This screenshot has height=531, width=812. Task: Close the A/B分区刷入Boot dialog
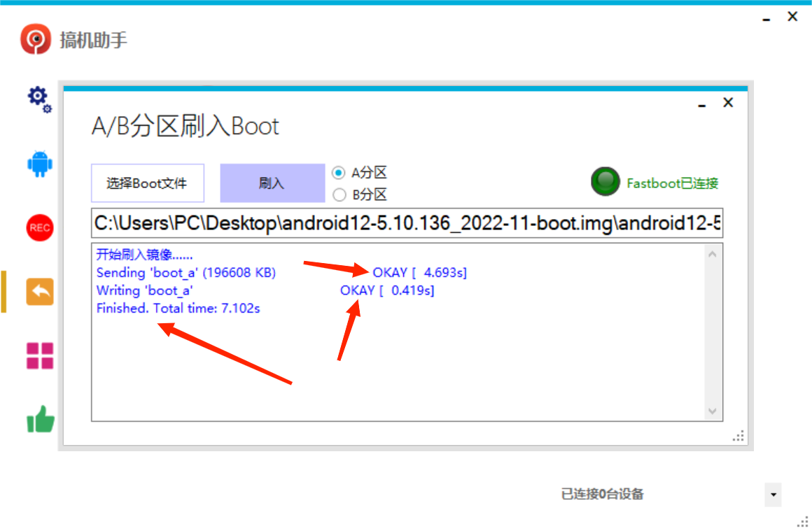(728, 102)
